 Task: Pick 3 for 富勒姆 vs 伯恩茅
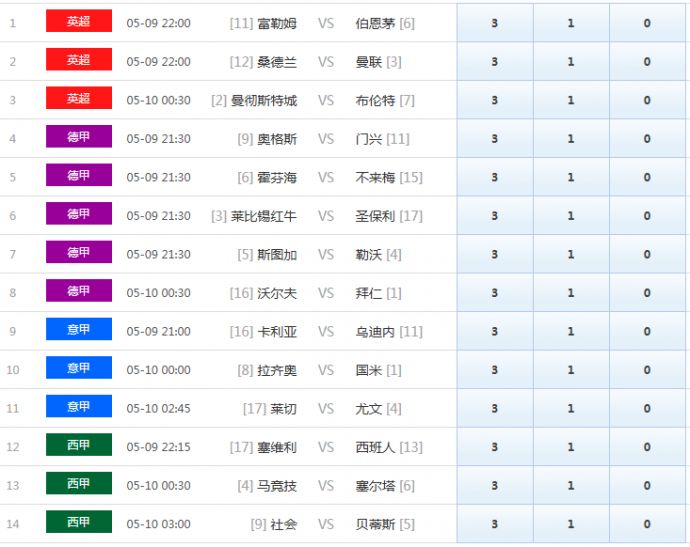[495, 23]
